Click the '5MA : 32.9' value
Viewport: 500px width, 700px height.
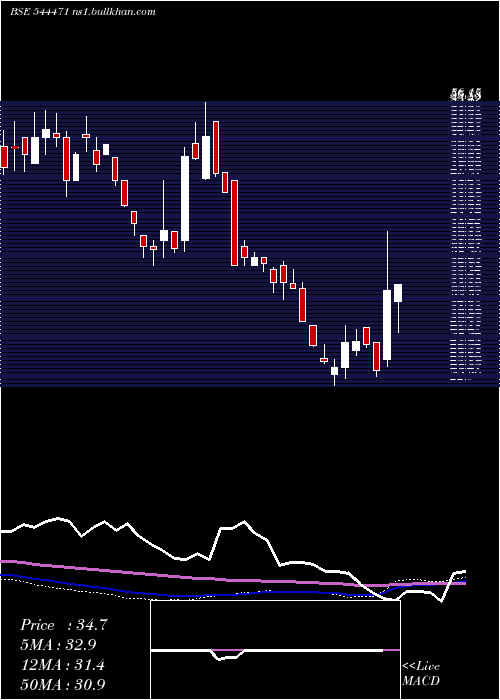point(58,645)
